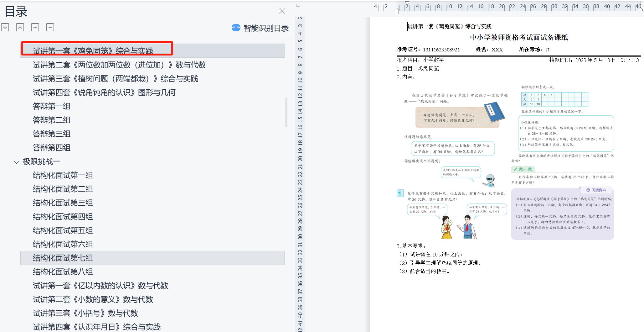
Task: Click the collapse-all up-chevron icon in 目录 panel
Action: pyautogui.click(x=20, y=28)
